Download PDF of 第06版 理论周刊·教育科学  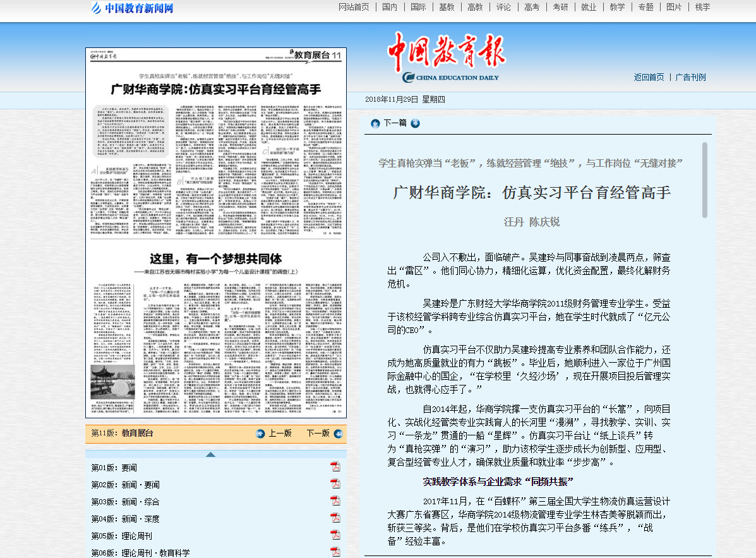(335, 552)
